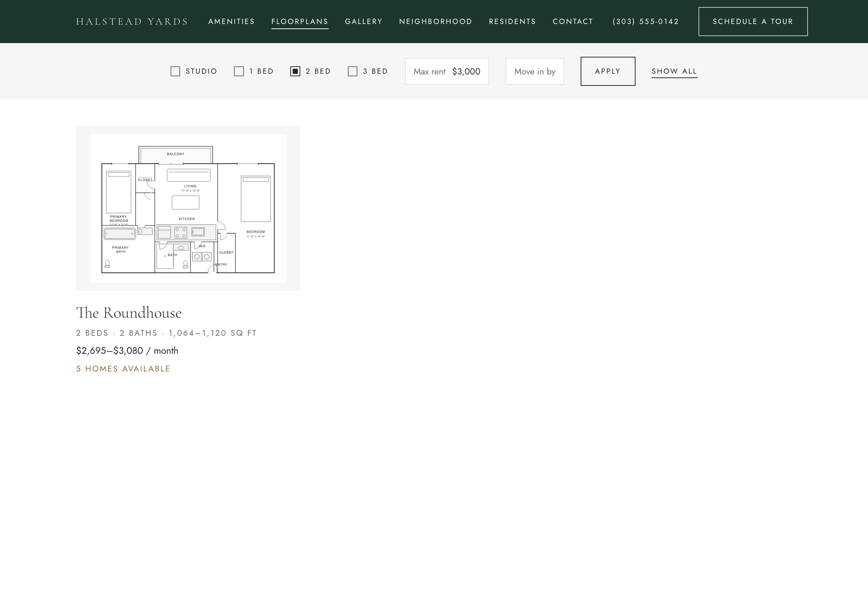Screen dimensions: 868x597
Task: Open the Gallery page
Action: pos(364,21)
